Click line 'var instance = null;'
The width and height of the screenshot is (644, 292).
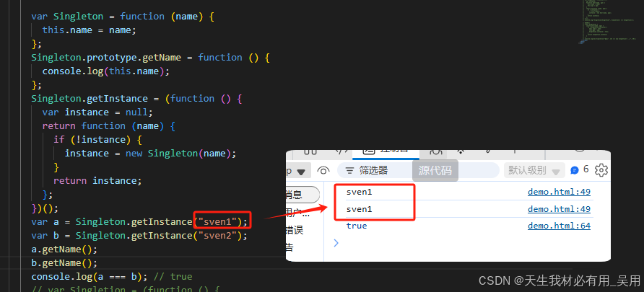[97, 112]
